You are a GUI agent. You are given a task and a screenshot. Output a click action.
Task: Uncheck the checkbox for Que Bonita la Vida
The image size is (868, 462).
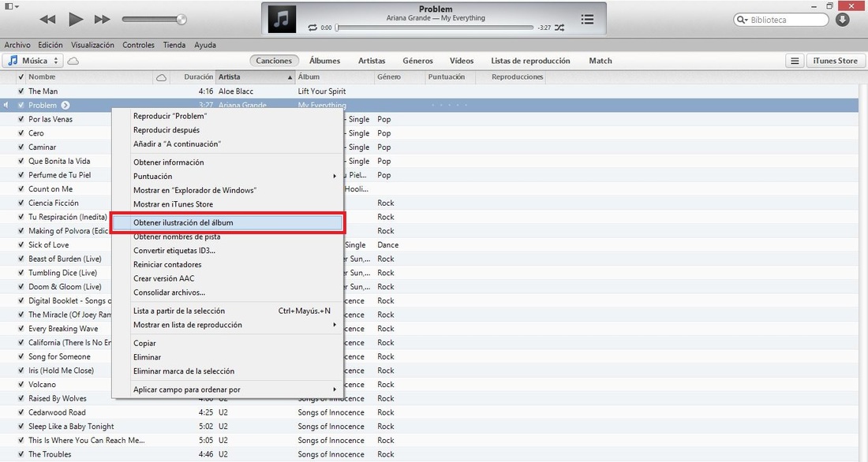[x=21, y=161]
